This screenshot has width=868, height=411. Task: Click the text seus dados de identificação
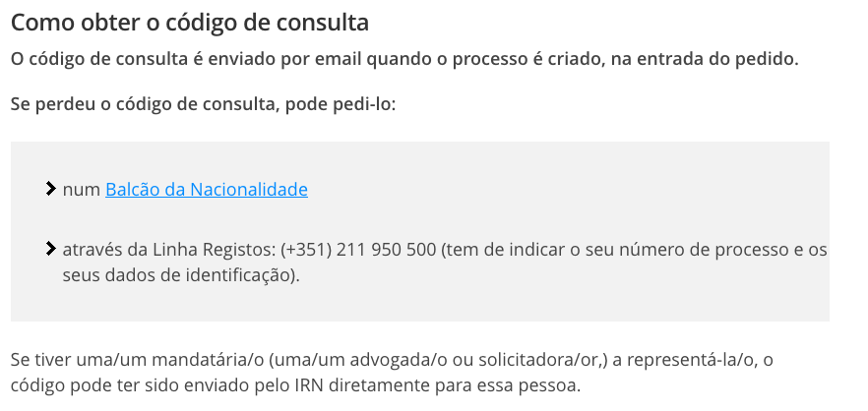(x=181, y=276)
